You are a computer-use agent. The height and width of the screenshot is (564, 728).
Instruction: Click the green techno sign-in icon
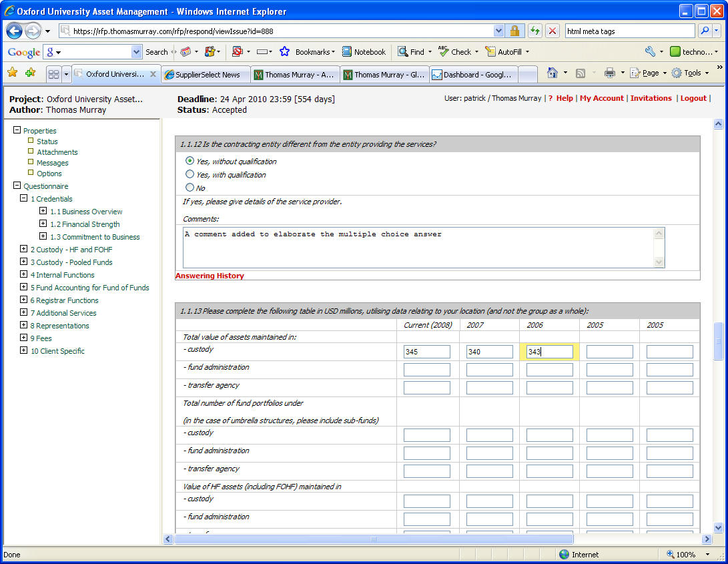(675, 51)
